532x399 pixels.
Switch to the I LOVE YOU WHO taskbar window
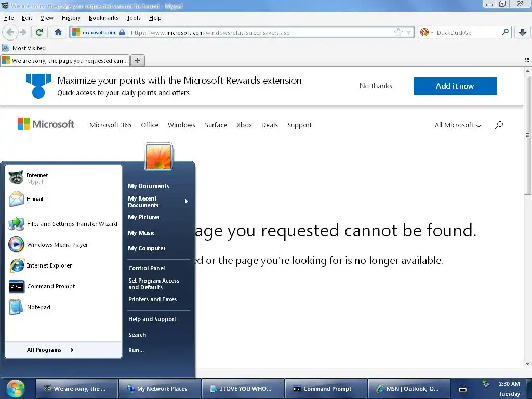243,389
